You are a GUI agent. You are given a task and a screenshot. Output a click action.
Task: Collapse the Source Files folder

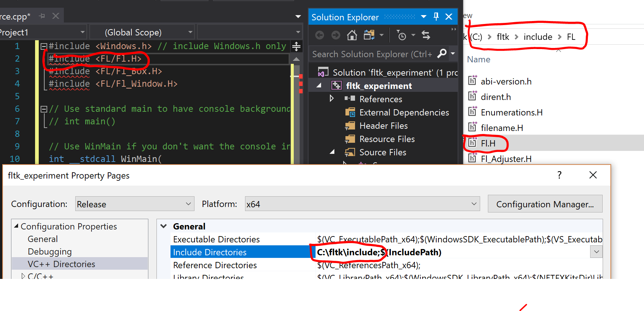coord(332,152)
